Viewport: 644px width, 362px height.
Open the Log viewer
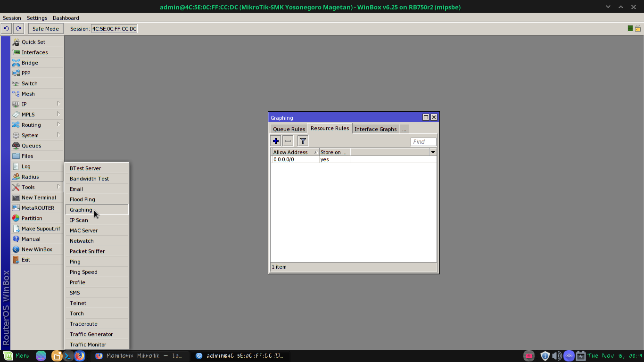(37, 166)
